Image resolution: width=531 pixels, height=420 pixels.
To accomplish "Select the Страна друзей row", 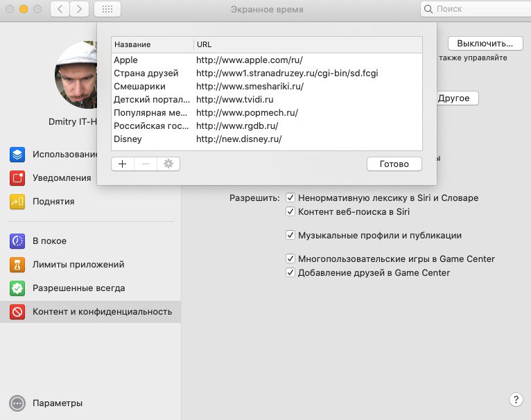I will (267, 73).
